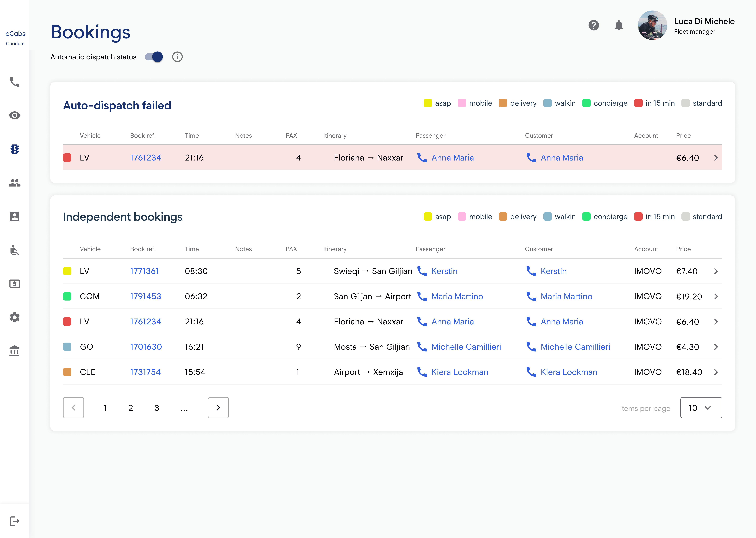This screenshot has width=756, height=538.
Task: Call passenger Kerstin via phone icon
Action: click(x=422, y=271)
